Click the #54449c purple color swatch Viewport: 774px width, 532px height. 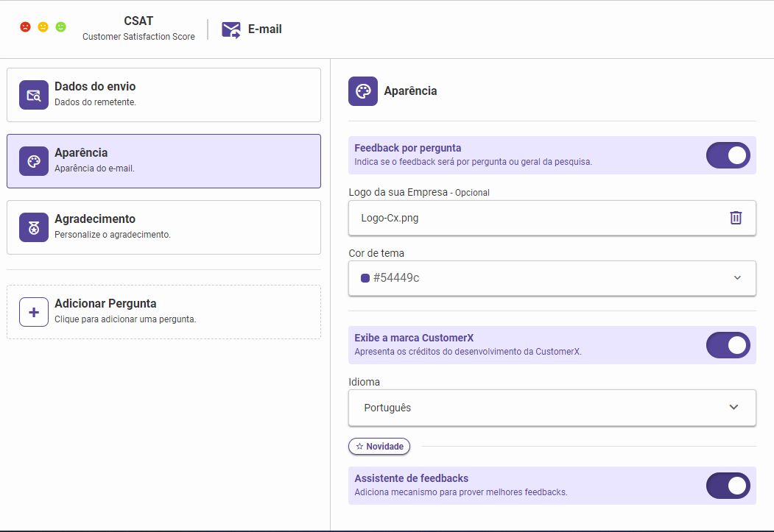[x=365, y=278]
